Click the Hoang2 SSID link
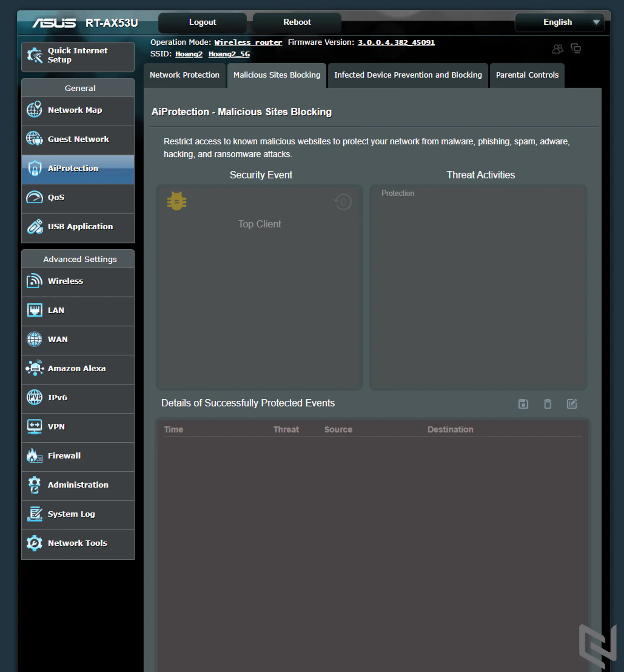Image resolution: width=624 pixels, height=672 pixels. pos(189,54)
